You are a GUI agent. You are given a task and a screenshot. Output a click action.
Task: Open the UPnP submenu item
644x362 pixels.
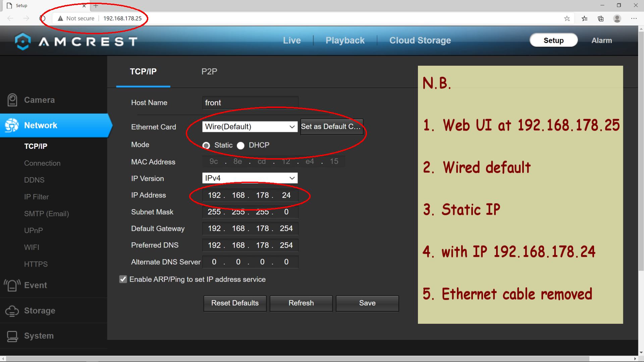click(x=34, y=230)
